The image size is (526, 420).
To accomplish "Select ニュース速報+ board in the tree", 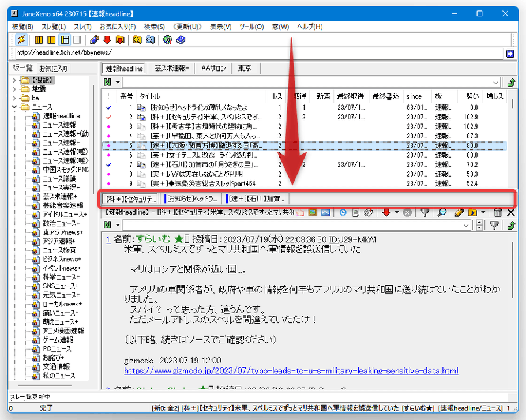I will (x=61, y=143).
